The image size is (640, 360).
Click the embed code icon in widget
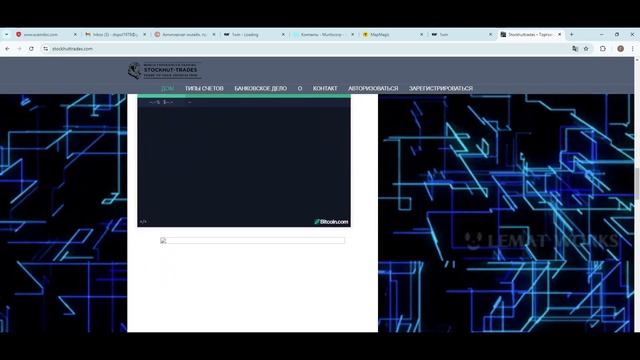[x=143, y=222]
